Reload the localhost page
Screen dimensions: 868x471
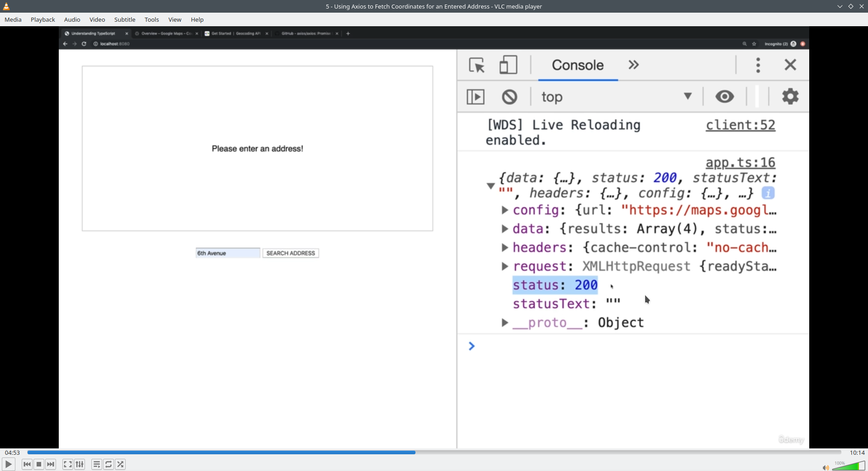[x=84, y=44]
